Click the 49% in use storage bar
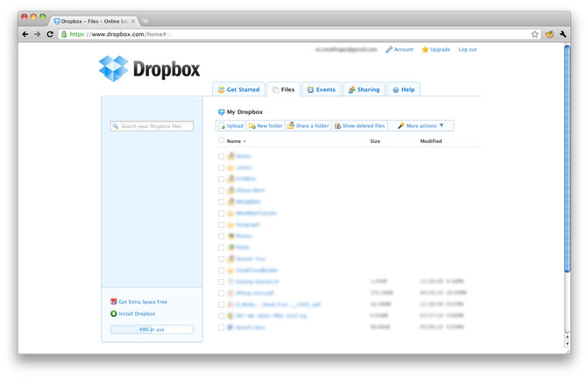This screenshot has height=378, width=588. (152, 330)
